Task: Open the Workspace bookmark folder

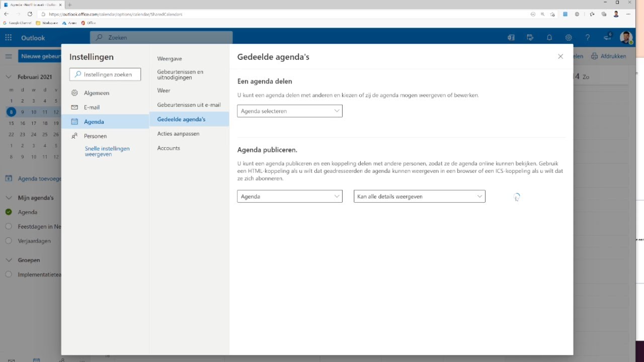Action: click(x=47, y=23)
